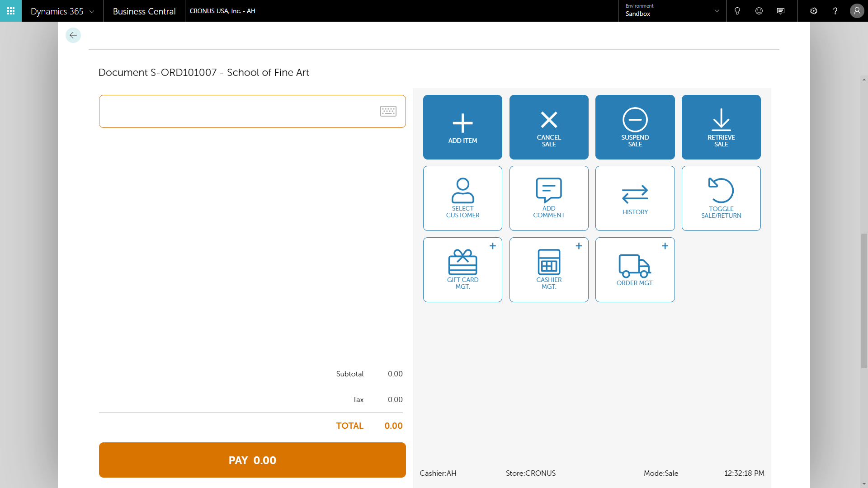Go back with the arrow button
Screen dimensions: 868x488
(73, 35)
